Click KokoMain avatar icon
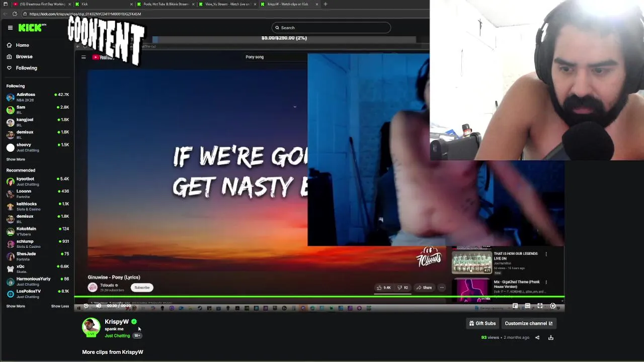 11,231
